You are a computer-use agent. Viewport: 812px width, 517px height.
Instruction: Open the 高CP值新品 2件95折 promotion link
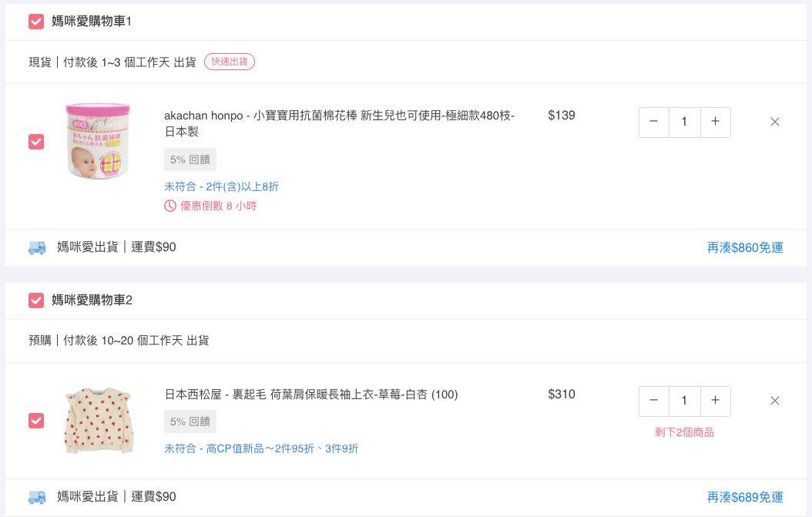click(260, 448)
